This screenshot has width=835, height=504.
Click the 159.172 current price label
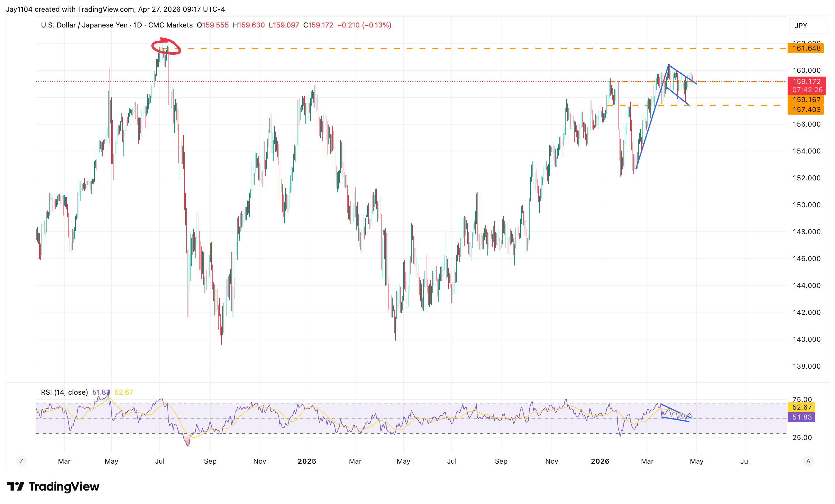[x=807, y=82]
